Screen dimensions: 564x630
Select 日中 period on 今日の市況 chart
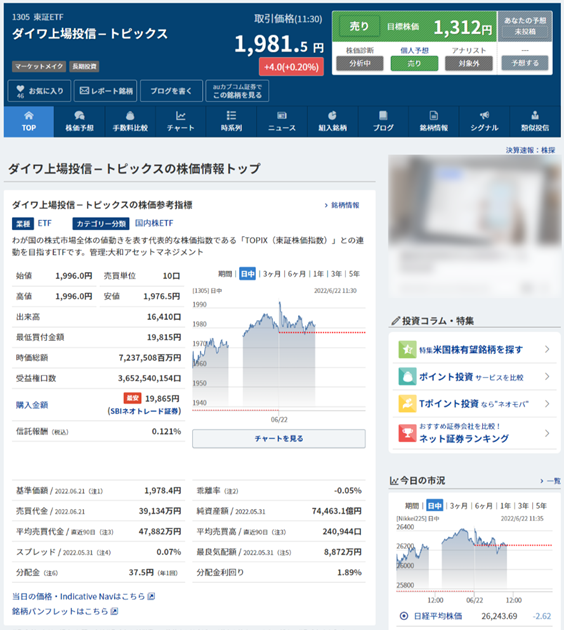click(435, 506)
